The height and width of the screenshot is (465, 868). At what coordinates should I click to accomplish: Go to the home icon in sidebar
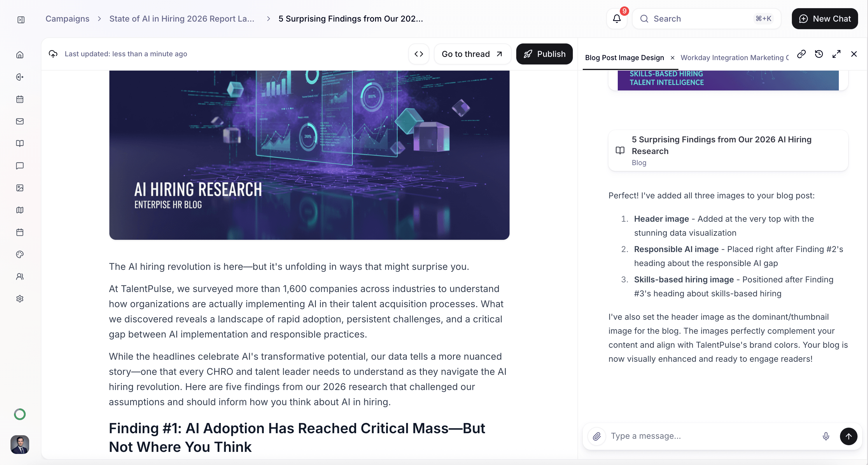20,55
